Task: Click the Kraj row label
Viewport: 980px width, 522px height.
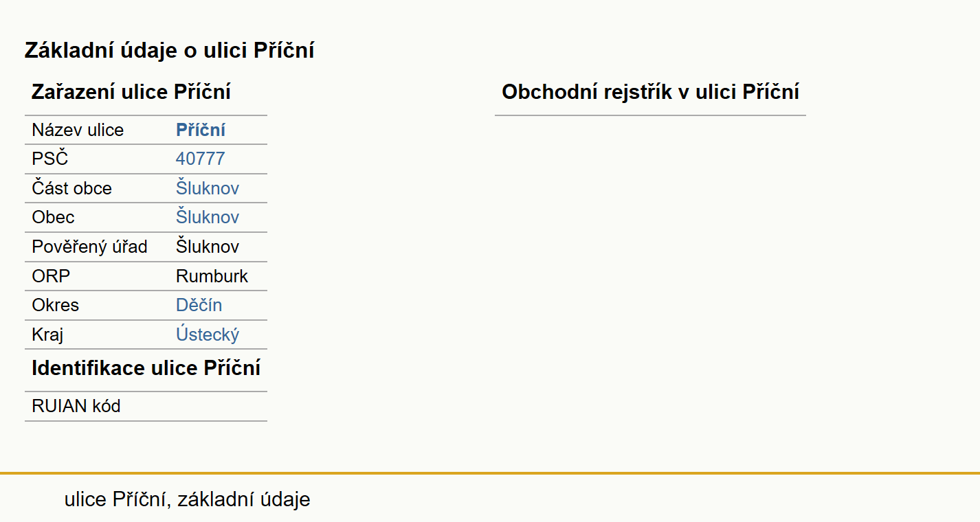Action: [x=47, y=335]
